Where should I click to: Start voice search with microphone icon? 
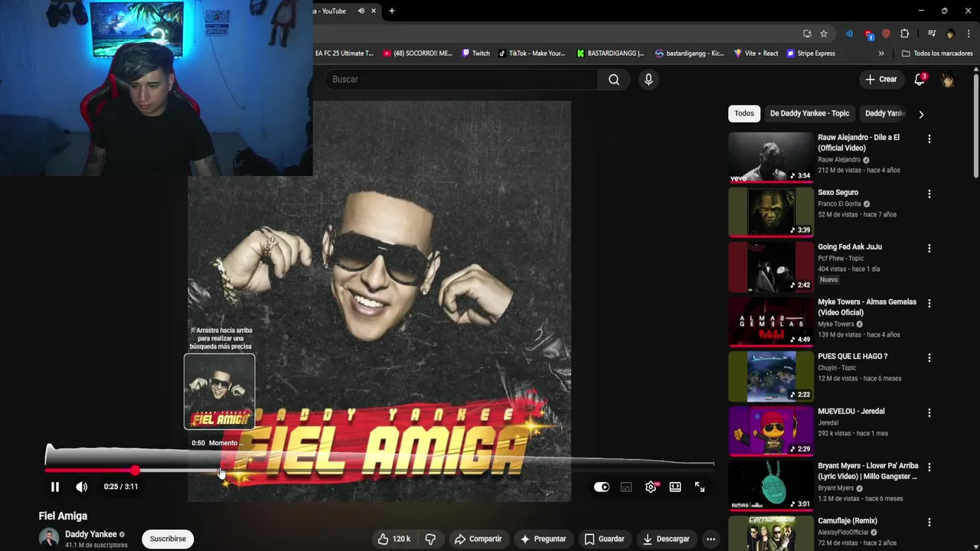pyautogui.click(x=648, y=80)
